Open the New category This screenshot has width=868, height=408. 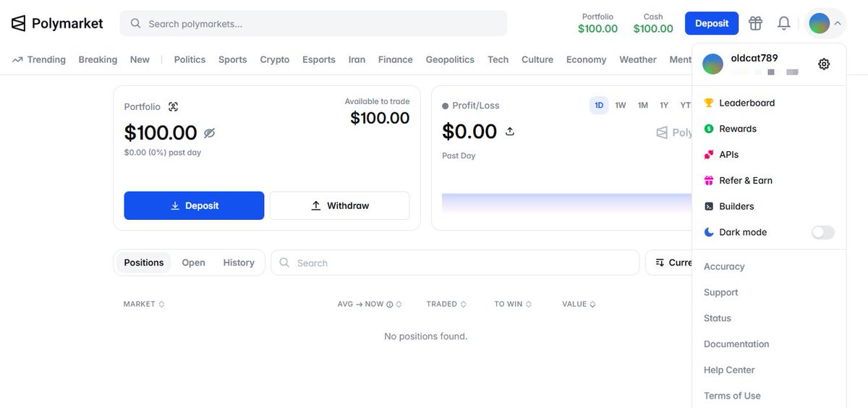[x=140, y=59]
